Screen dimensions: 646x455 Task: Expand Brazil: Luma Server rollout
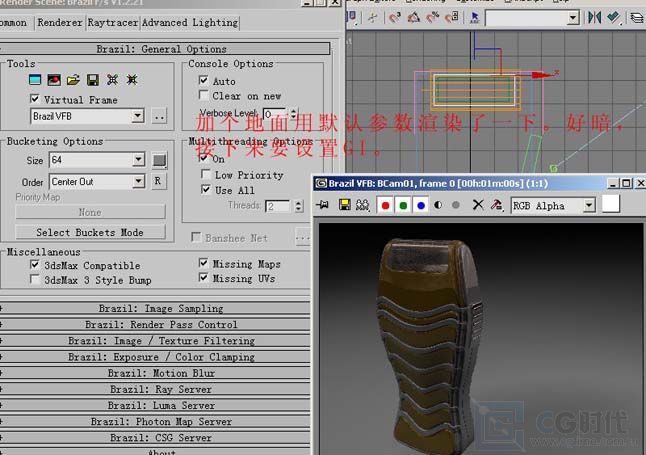coord(155,406)
